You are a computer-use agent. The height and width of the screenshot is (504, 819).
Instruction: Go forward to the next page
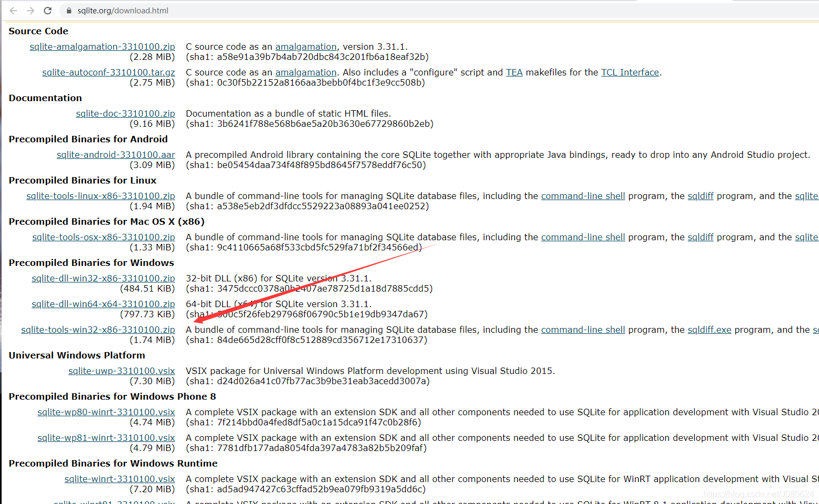[31, 11]
